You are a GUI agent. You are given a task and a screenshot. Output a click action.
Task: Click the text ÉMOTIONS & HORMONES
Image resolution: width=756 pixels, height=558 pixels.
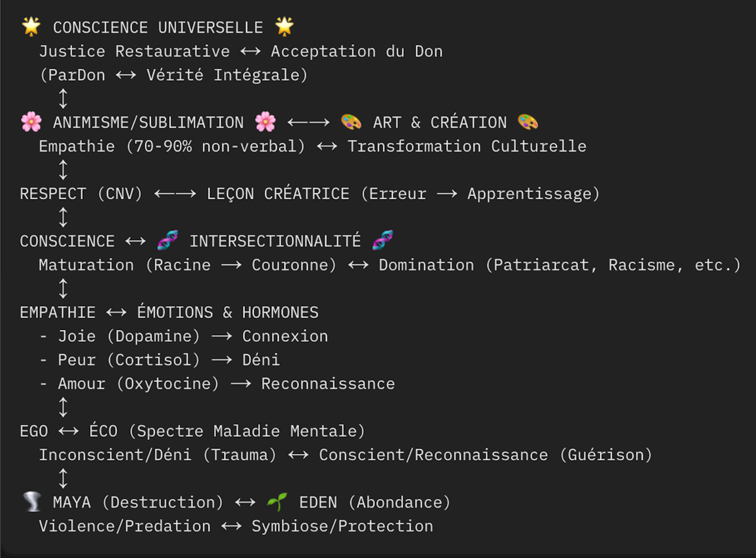[x=228, y=312]
